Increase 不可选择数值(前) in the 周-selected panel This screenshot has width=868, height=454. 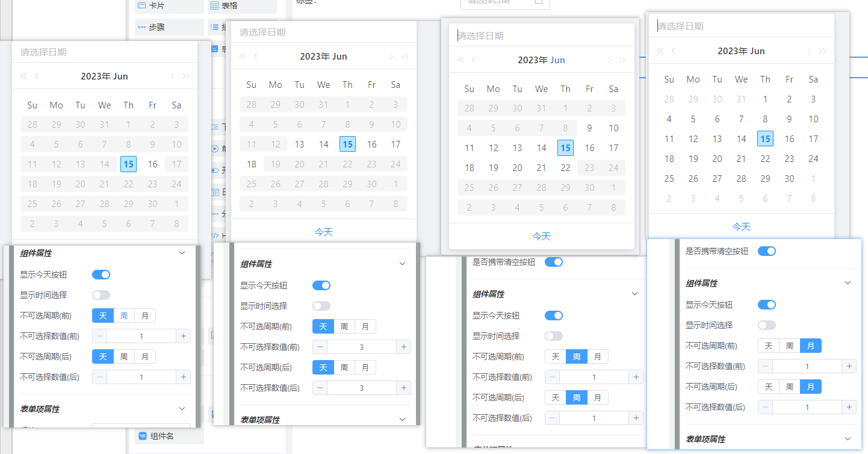[x=636, y=377]
